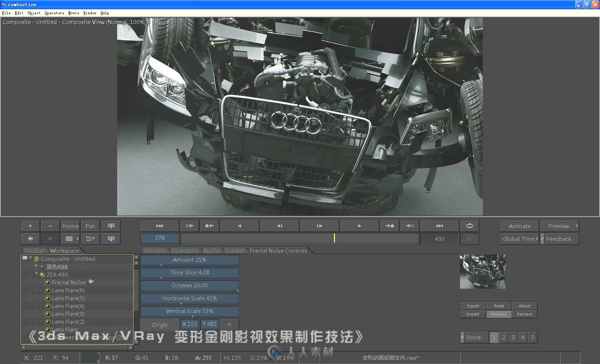
Task: Select store slot 3
Action: click(513, 337)
